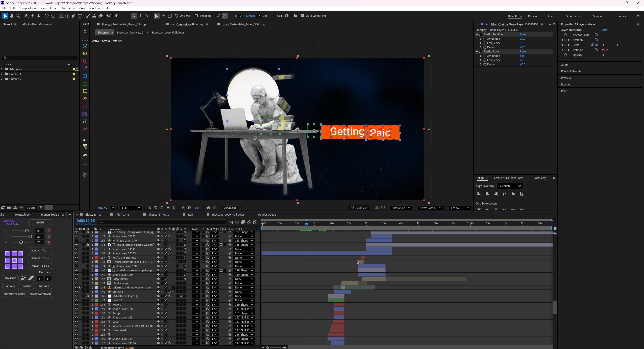This screenshot has height=349, width=644.
Task: Select the Pen tool
Action: pyautogui.click(x=74, y=16)
